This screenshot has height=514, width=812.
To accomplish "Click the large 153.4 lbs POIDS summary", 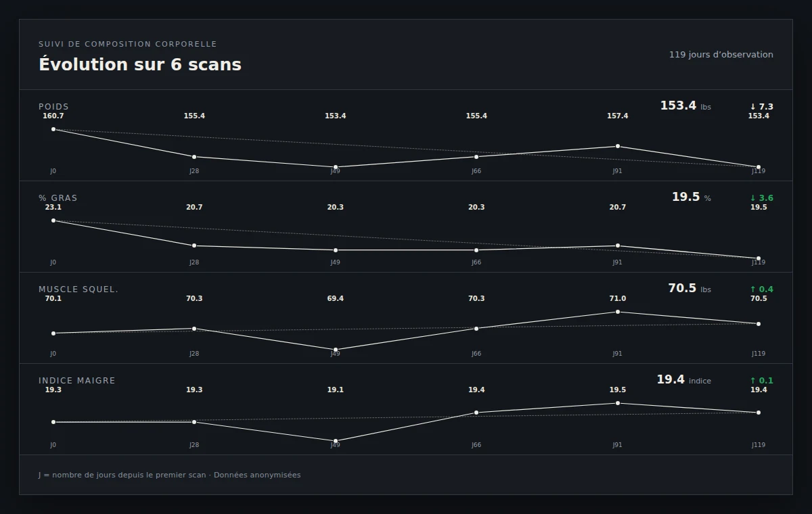I will (685, 106).
